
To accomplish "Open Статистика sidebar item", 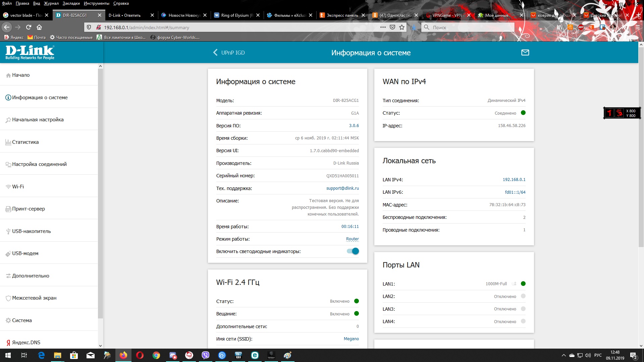I will coord(25,142).
